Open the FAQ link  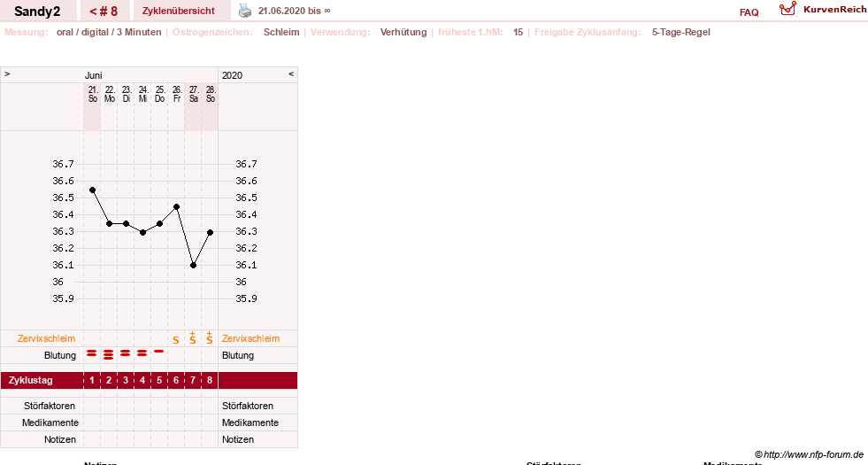[749, 12]
